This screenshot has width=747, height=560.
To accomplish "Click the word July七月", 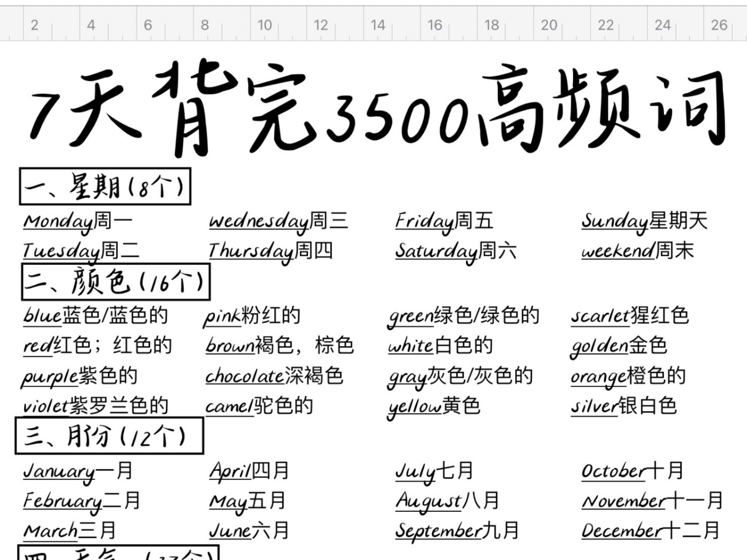I will pos(434,473).
